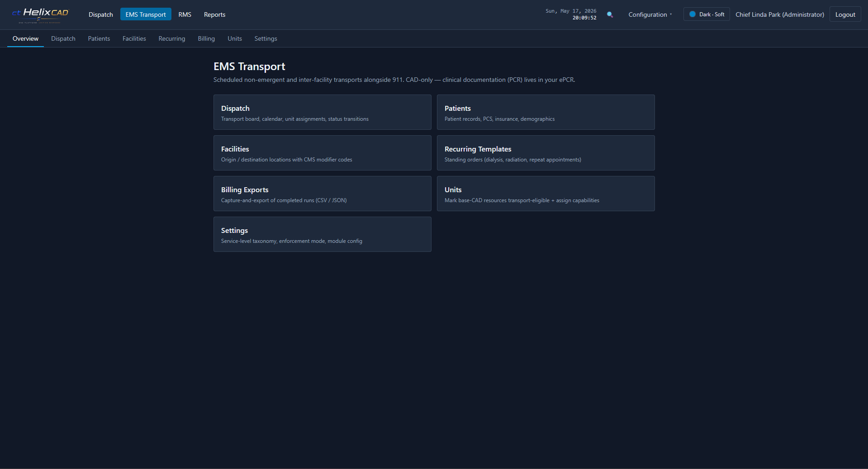
Task: Open the Settings module config card
Action: [323, 234]
